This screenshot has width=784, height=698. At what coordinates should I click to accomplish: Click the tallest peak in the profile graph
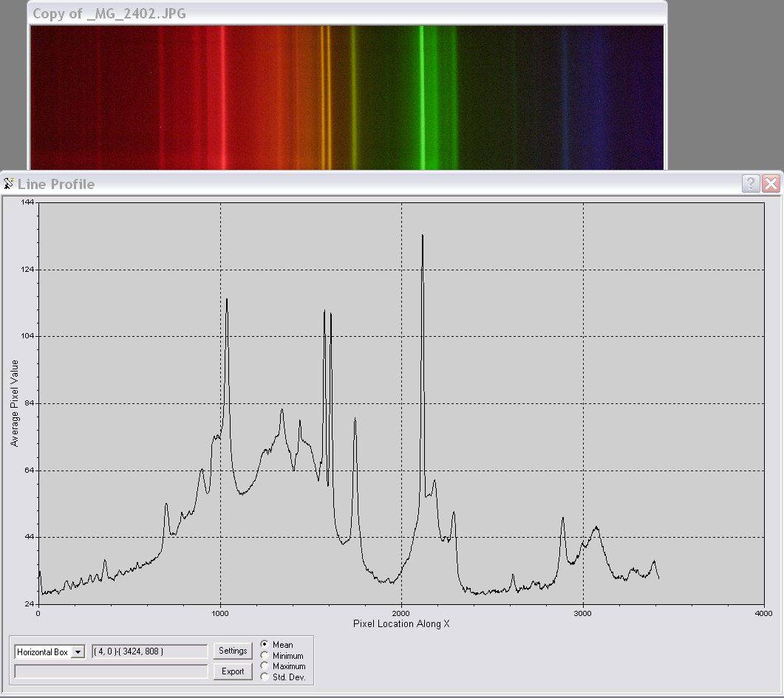(423, 236)
